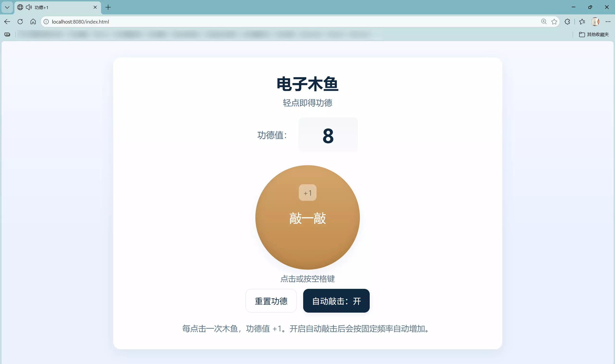Close the 功德+1 tab
Viewport: 615px width, 364px height.
pyautogui.click(x=95, y=7)
